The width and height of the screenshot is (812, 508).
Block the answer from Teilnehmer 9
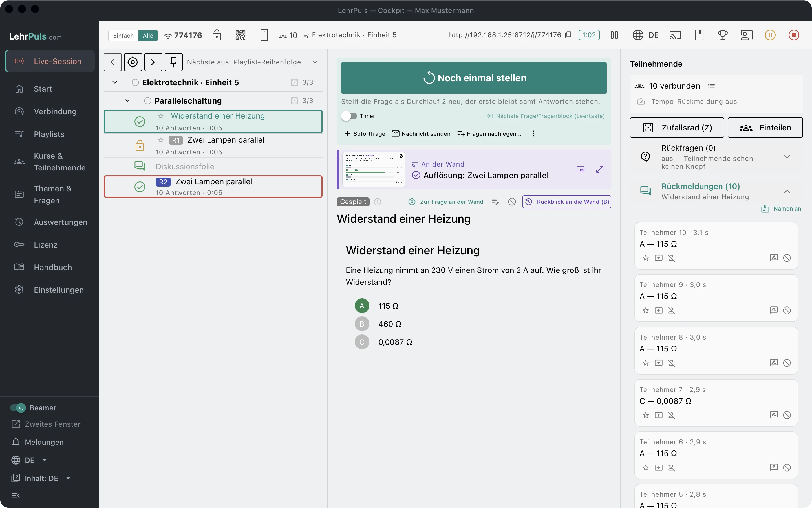point(787,310)
